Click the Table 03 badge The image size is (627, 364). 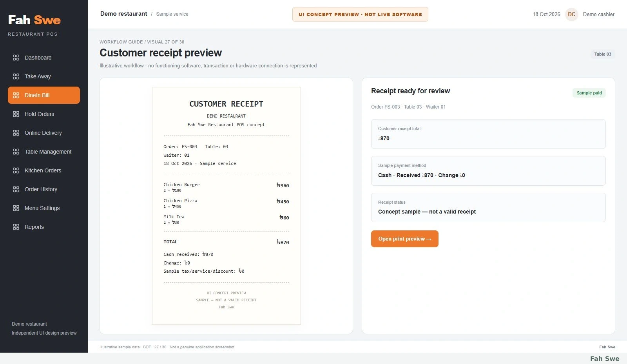pyautogui.click(x=602, y=54)
